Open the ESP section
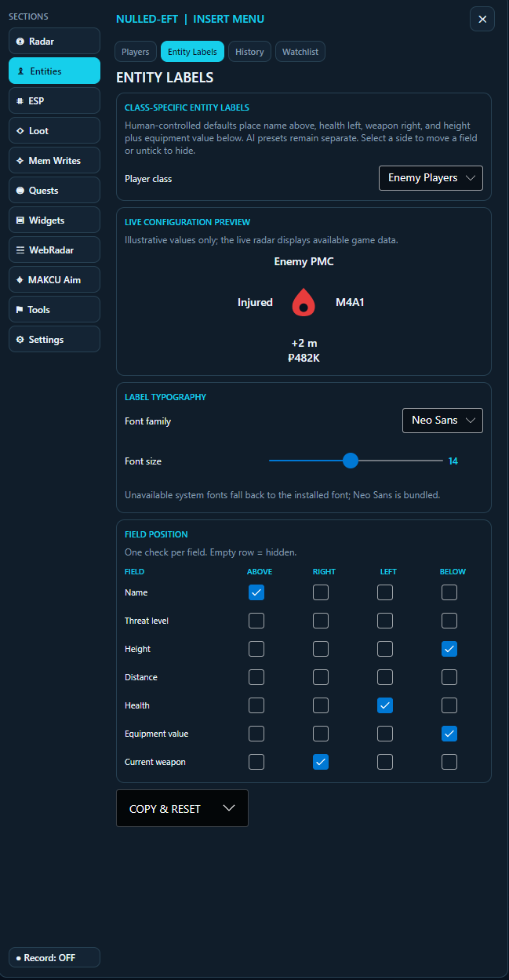 coord(54,100)
